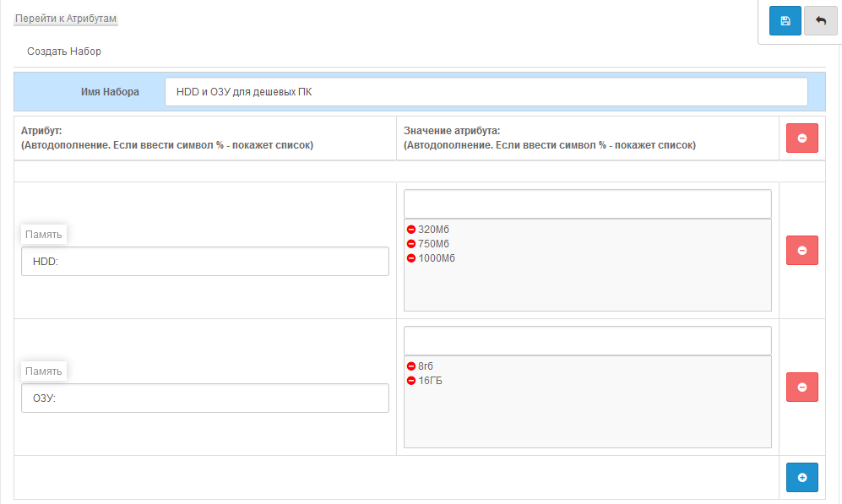Click red minus button in header row
Viewport: 842px width, 504px height.
pos(801,138)
